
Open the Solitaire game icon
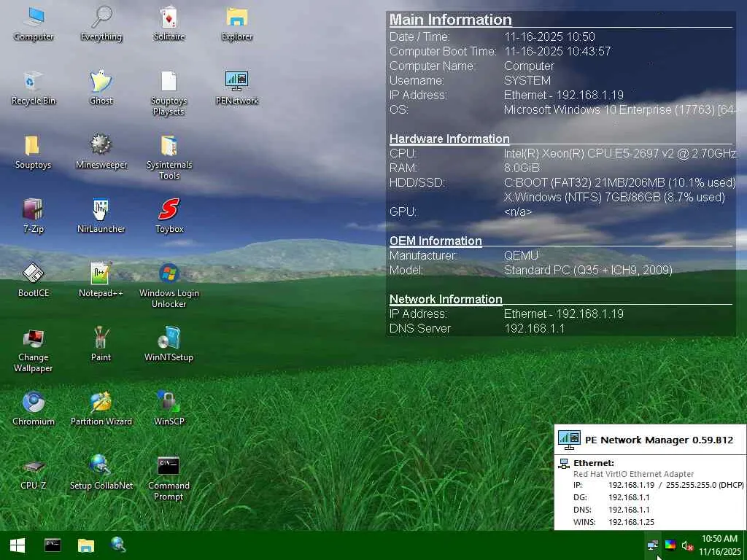[169, 24]
